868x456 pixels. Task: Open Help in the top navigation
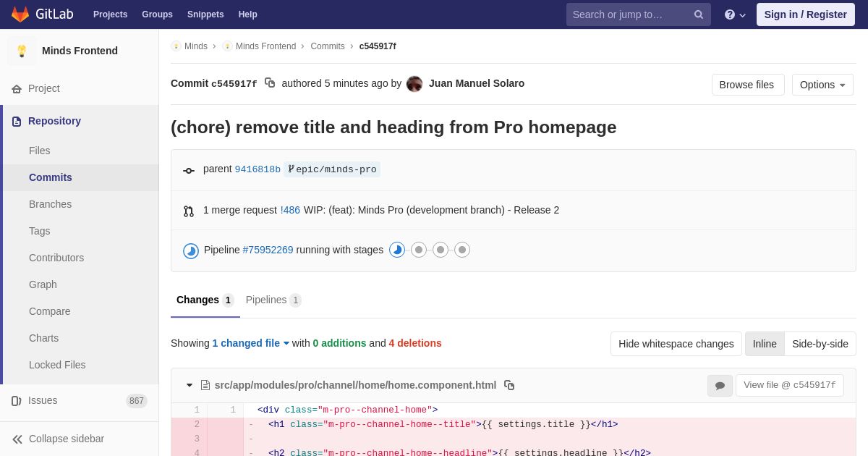248,14
